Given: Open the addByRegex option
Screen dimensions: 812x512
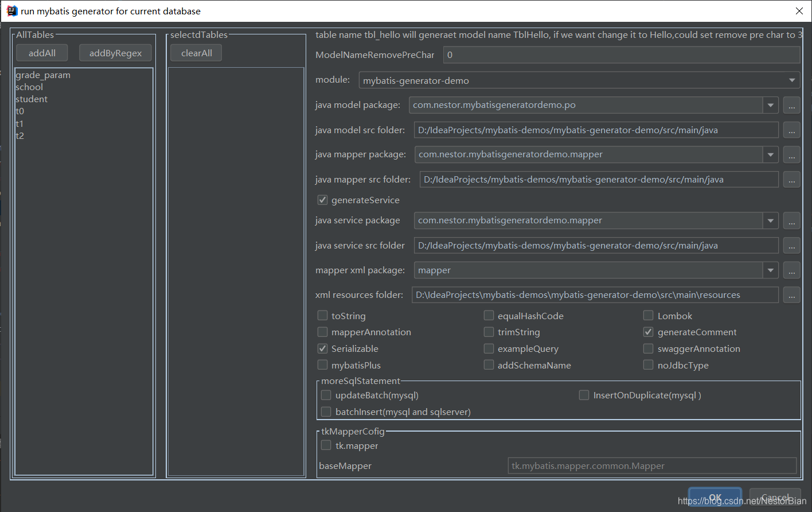Looking at the screenshot, I should [x=115, y=53].
